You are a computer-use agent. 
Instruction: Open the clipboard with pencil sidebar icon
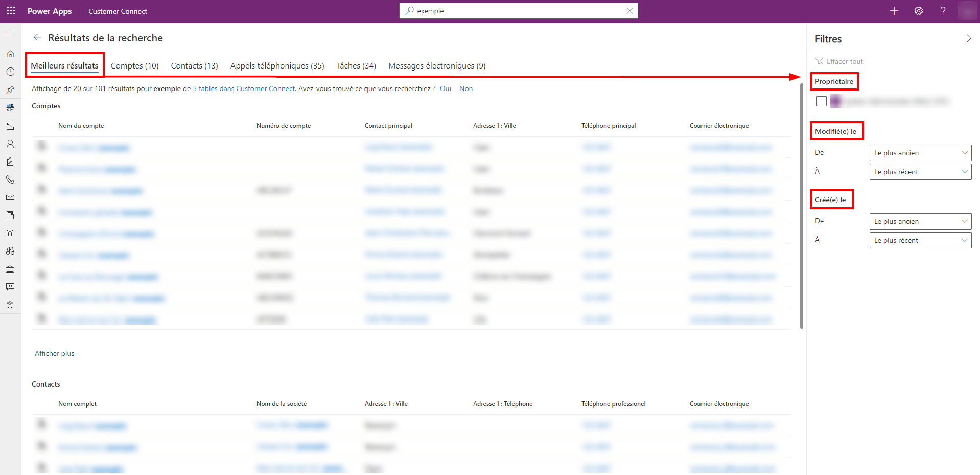(x=10, y=162)
